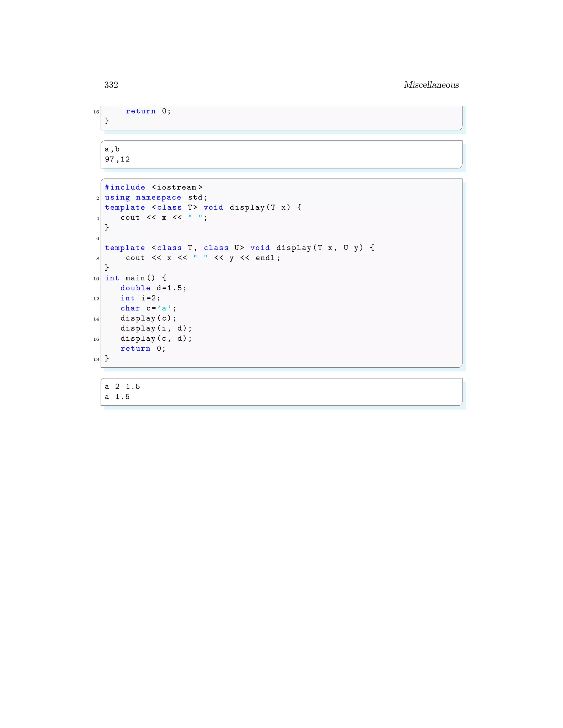
Task: Click the single-parameter 'display(T x)' template line
Action: point(203,207)
